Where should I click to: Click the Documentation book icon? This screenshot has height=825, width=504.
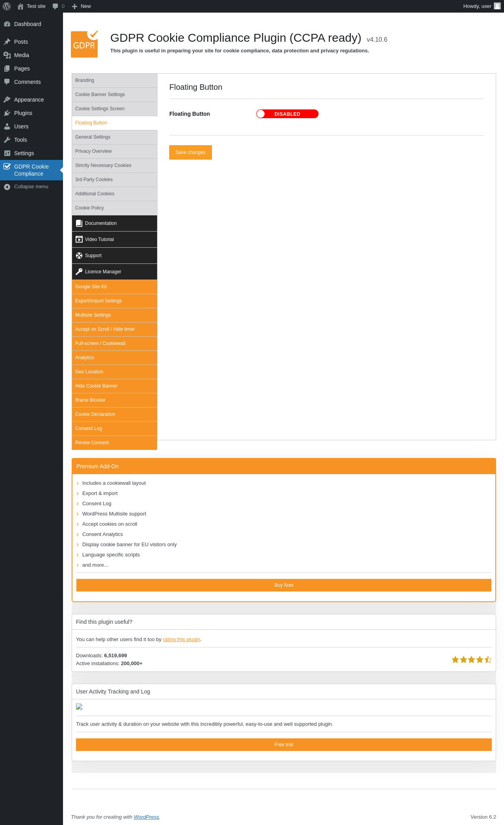(79, 223)
